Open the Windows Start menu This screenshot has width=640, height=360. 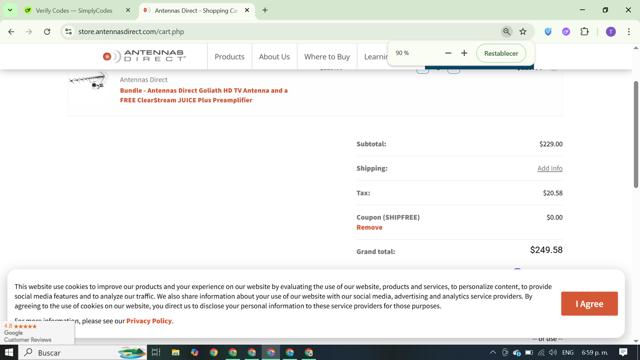9,352
